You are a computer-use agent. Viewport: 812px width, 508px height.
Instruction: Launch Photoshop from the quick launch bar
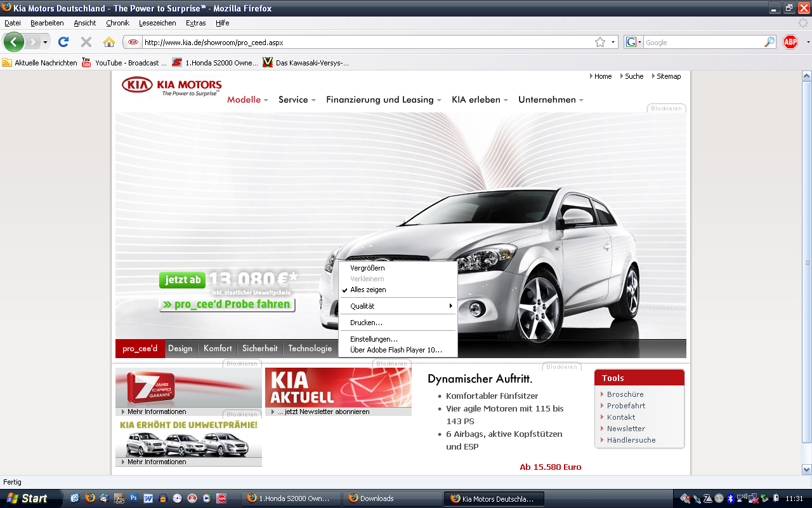133,498
